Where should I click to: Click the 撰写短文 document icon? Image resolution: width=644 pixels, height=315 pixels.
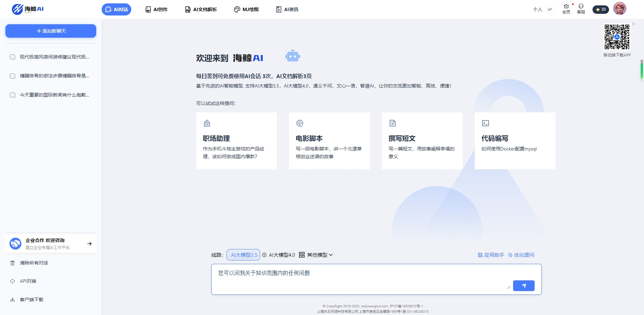pos(393,123)
